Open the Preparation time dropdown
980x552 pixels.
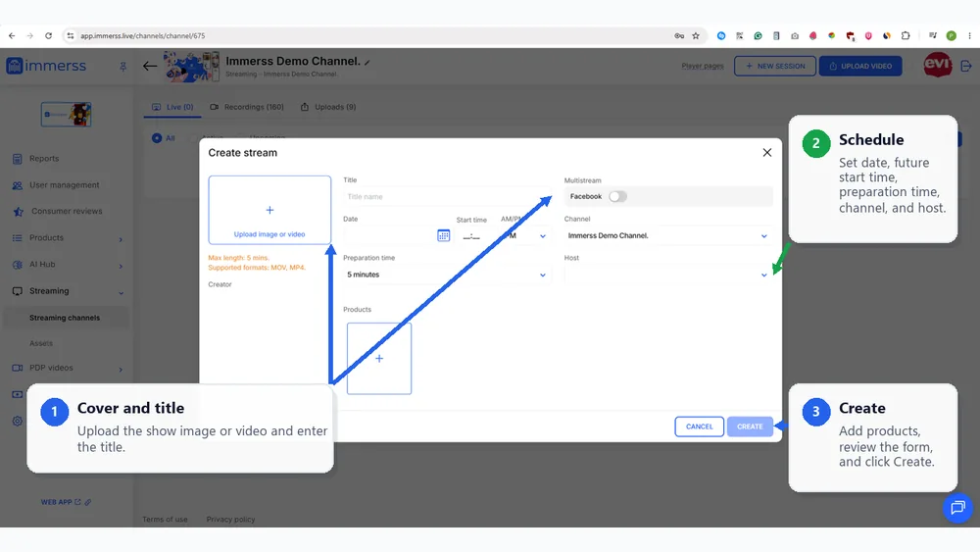pos(447,275)
